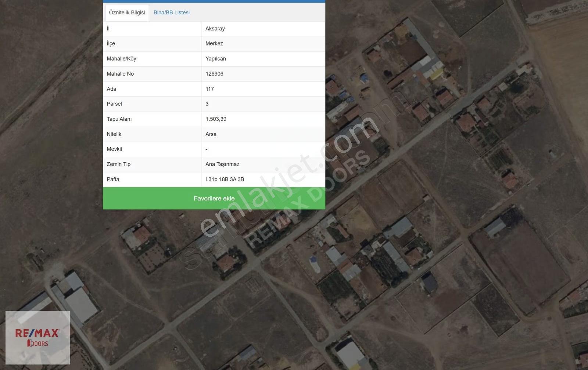Click the Ada value 117

pyautogui.click(x=209, y=89)
